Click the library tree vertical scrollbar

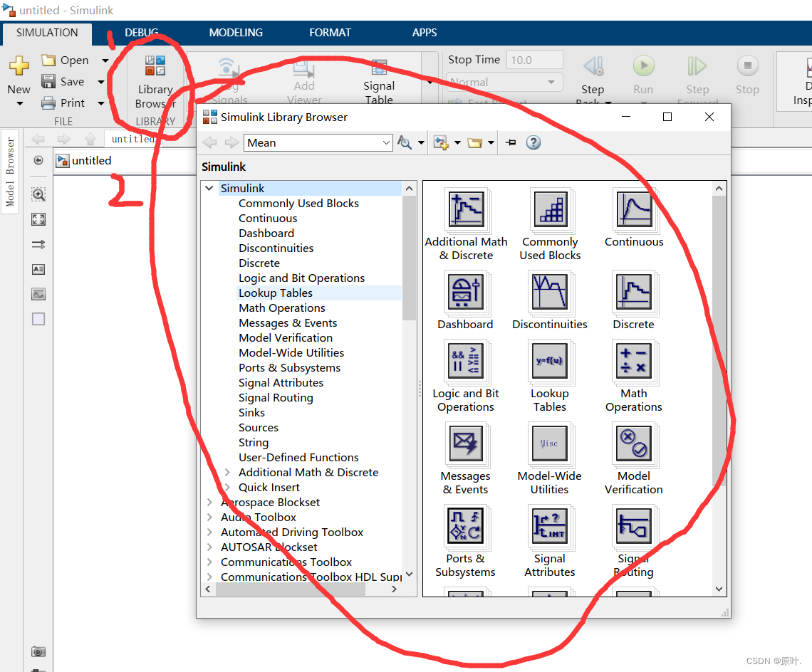(409, 259)
